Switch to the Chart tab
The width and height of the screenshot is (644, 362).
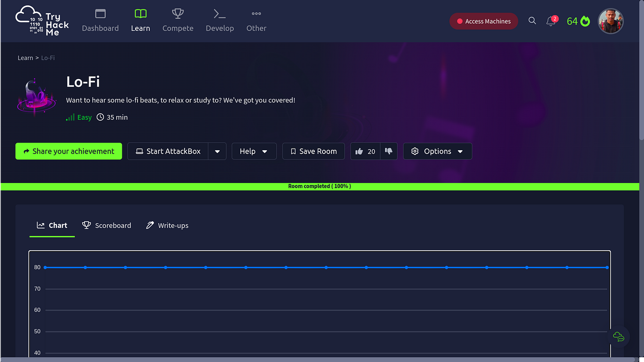click(x=52, y=226)
